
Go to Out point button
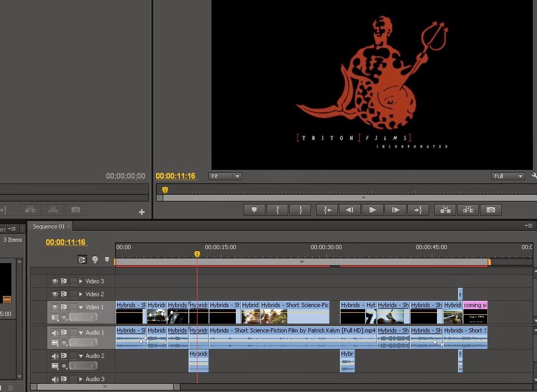coord(418,210)
